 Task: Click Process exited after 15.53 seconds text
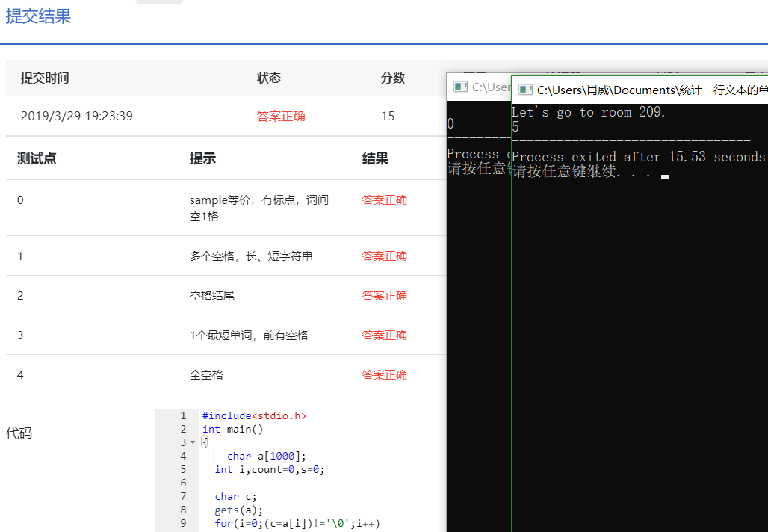click(x=638, y=157)
